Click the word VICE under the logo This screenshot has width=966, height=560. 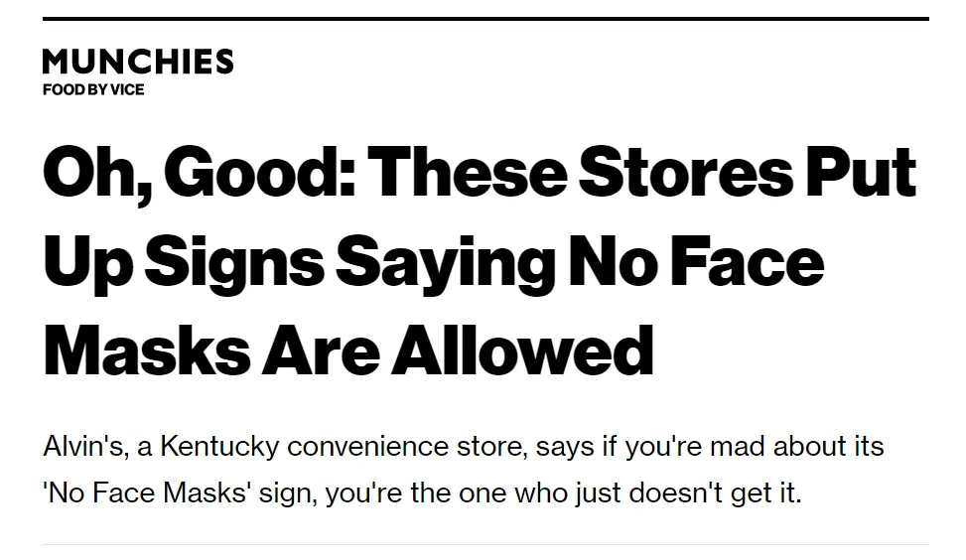click(127, 89)
